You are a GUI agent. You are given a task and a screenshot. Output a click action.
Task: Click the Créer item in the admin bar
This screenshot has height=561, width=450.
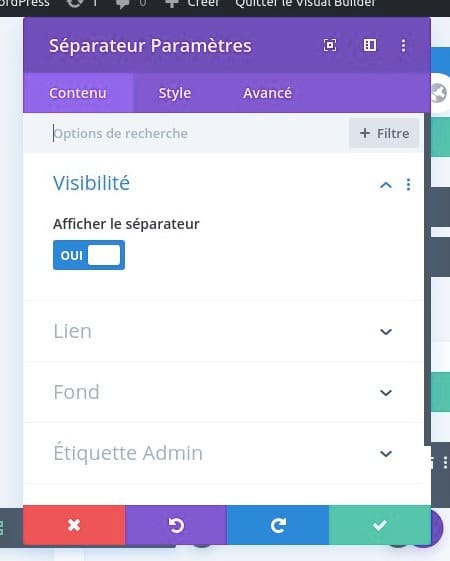pyautogui.click(x=192, y=4)
